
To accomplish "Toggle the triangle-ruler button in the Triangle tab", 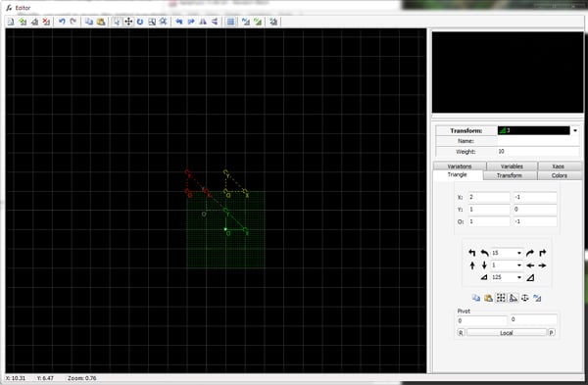I will point(513,298).
